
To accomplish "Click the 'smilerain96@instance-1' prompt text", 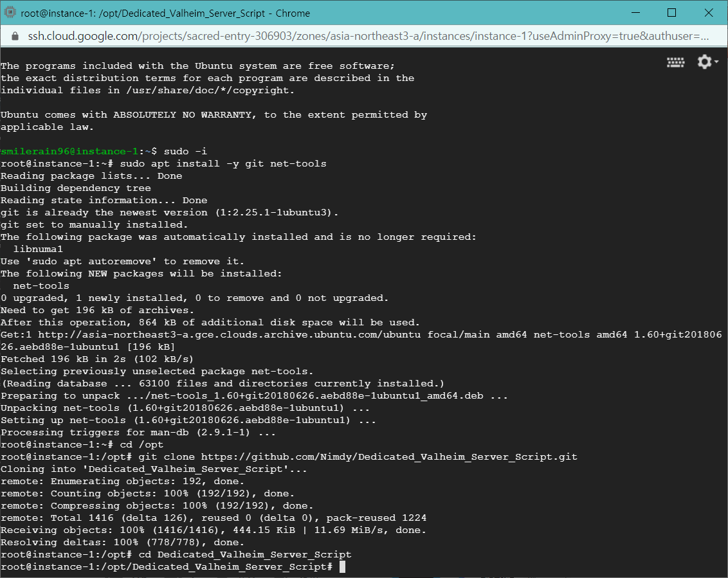I will tap(69, 151).
